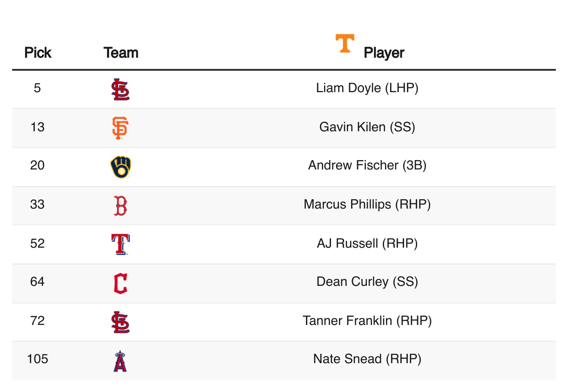Click the Cardinals logo in Liam Doyle's row
This screenshot has height=392, width=568.
121,89
